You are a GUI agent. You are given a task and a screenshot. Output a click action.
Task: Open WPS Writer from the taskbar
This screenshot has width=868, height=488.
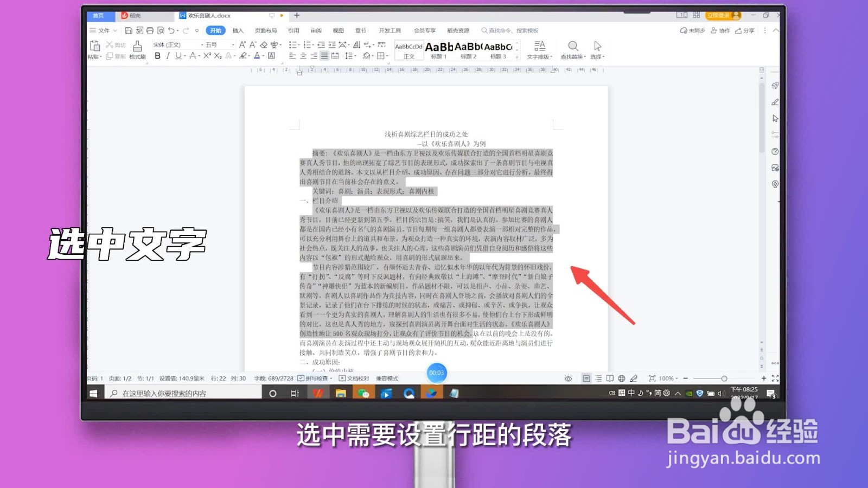(x=318, y=393)
